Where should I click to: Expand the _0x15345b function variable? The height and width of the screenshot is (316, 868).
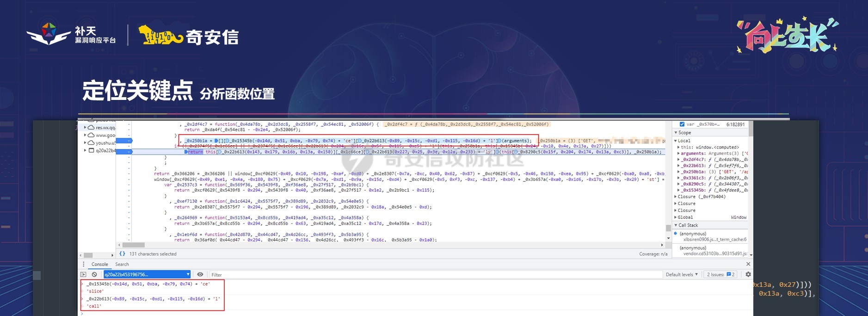click(x=678, y=190)
